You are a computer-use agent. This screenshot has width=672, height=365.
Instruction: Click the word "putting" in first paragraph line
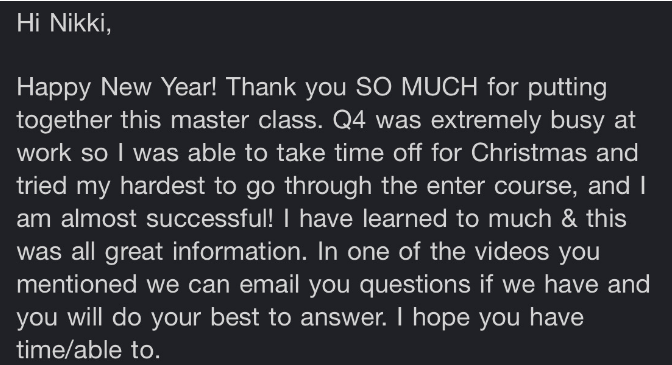tap(567, 88)
